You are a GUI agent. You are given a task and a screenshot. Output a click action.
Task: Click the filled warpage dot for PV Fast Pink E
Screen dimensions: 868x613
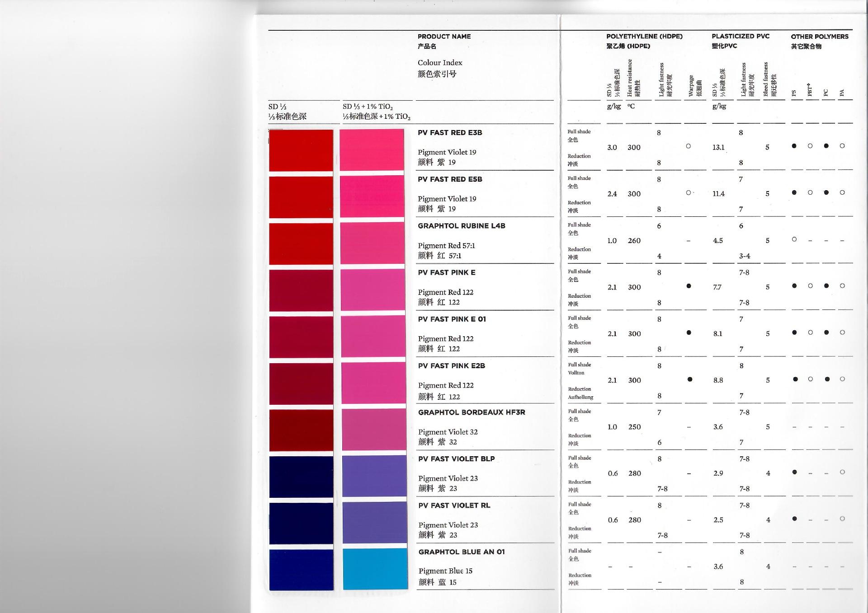tap(689, 286)
